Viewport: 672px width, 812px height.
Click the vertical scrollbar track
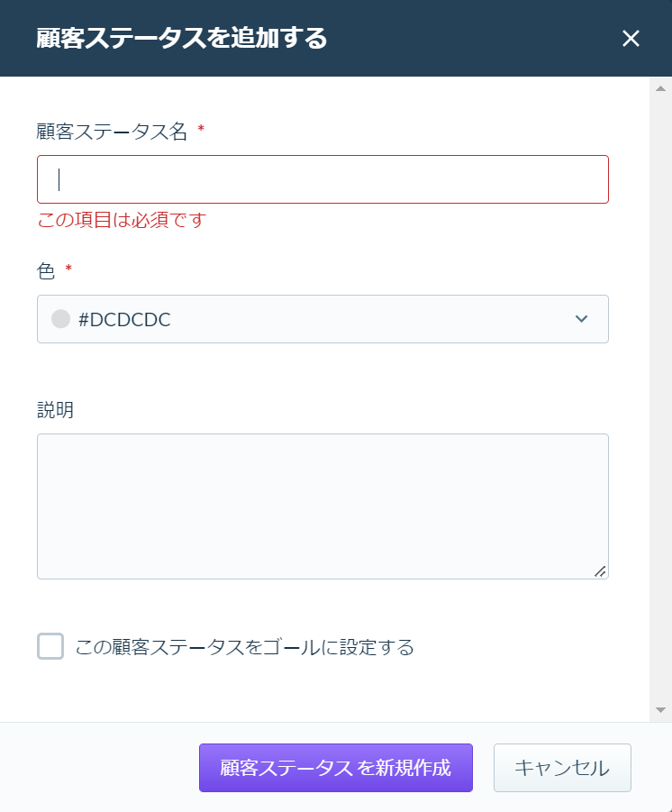pos(660,398)
